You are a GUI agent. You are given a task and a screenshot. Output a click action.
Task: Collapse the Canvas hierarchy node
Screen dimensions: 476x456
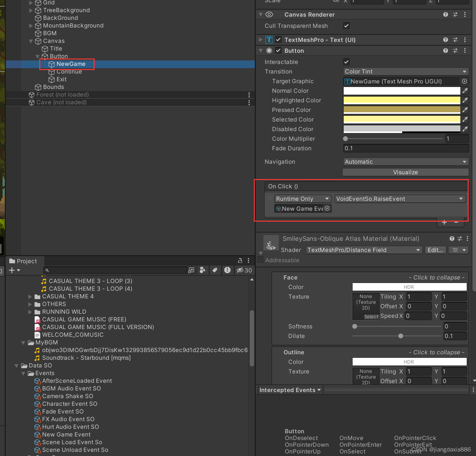tap(31, 41)
